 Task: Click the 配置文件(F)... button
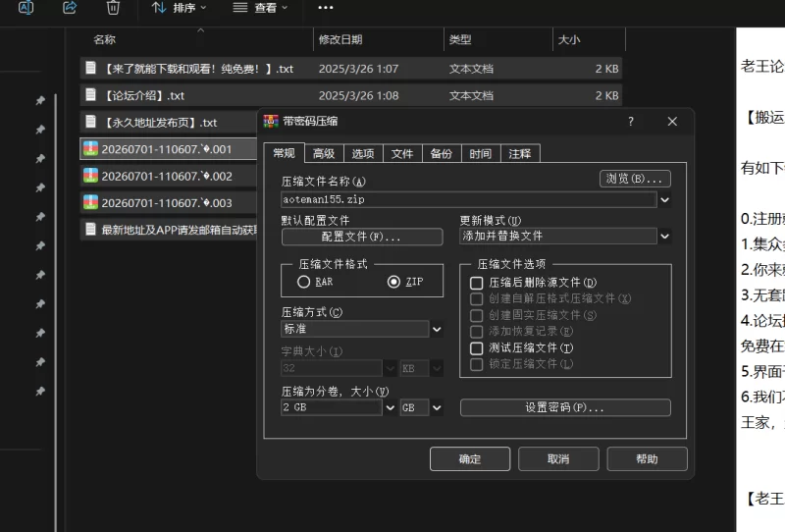pyautogui.click(x=362, y=237)
